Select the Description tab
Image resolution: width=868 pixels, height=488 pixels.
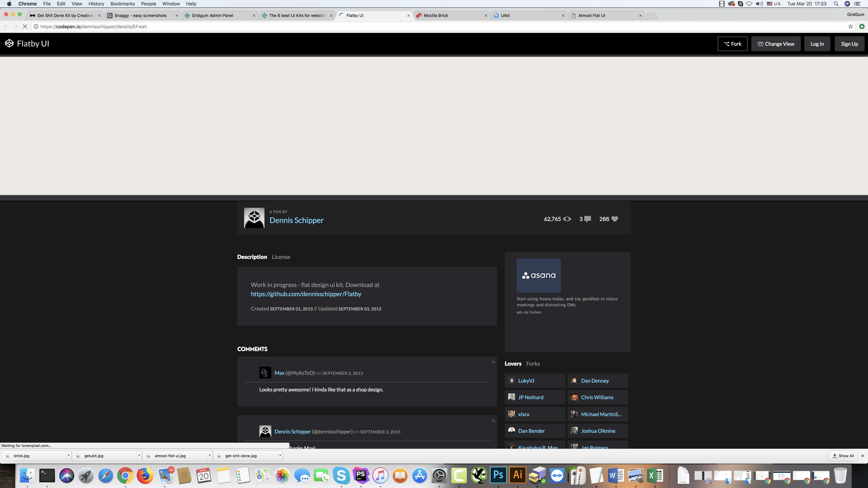pyautogui.click(x=252, y=257)
